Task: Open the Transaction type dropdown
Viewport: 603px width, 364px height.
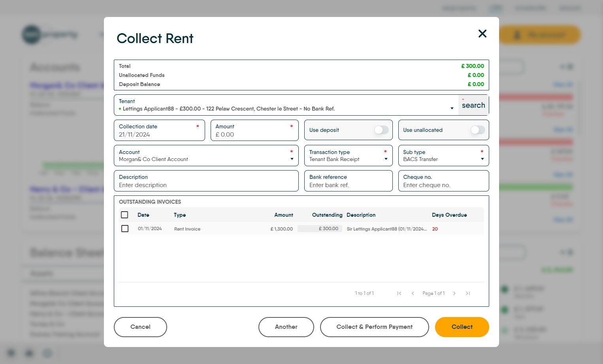Action: click(386, 159)
